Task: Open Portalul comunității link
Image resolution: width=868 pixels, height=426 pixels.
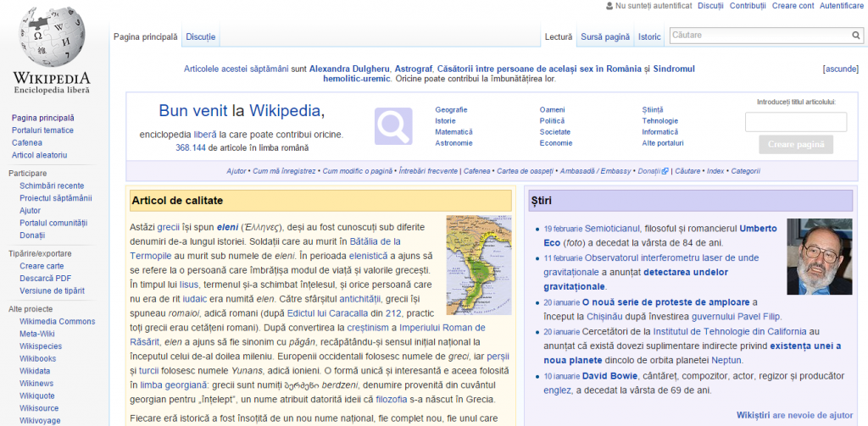Action: (53, 223)
